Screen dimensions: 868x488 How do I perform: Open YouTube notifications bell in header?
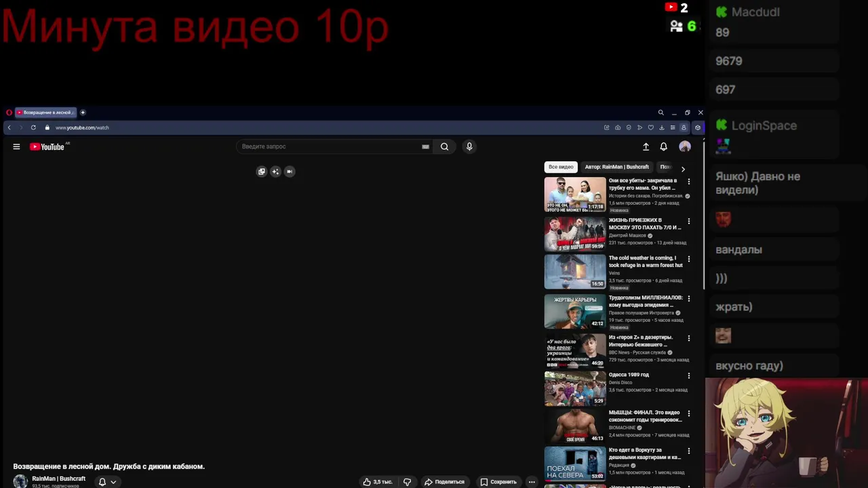pos(664,146)
